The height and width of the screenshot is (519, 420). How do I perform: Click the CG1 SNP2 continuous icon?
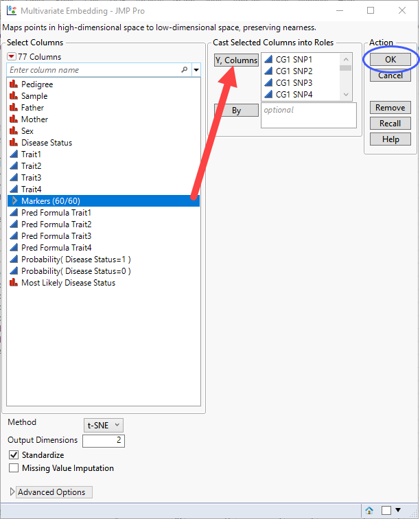pyautogui.click(x=268, y=71)
